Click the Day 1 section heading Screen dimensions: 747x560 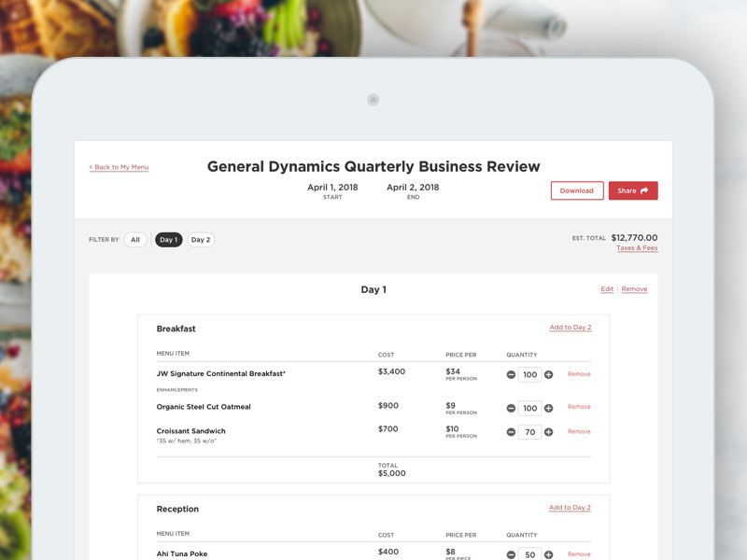tap(373, 289)
